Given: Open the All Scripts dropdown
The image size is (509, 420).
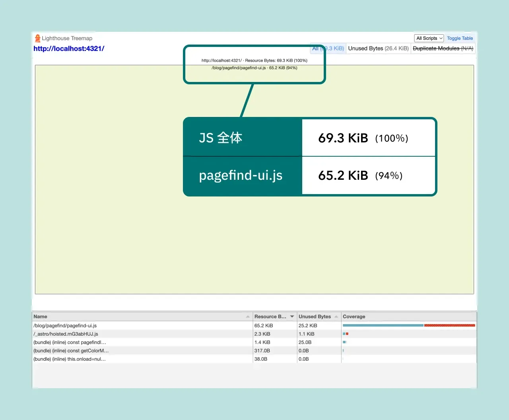Looking at the screenshot, I should point(429,38).
